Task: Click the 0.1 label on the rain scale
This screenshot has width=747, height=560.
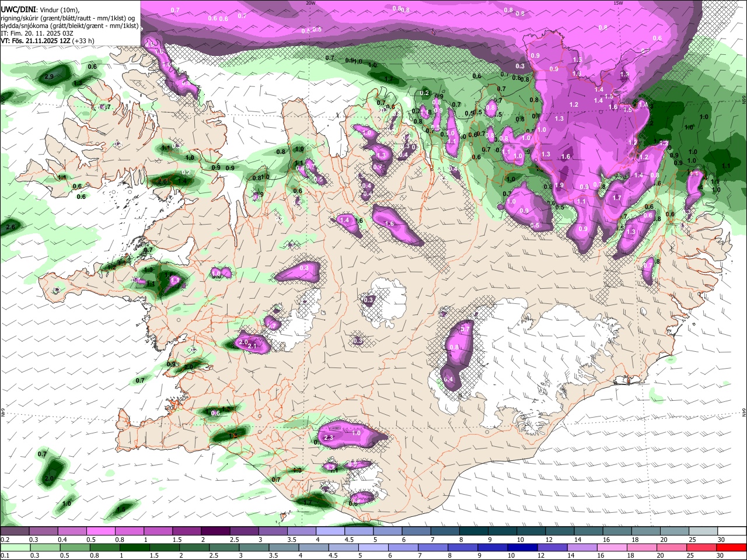Action: tap(5, 555)
